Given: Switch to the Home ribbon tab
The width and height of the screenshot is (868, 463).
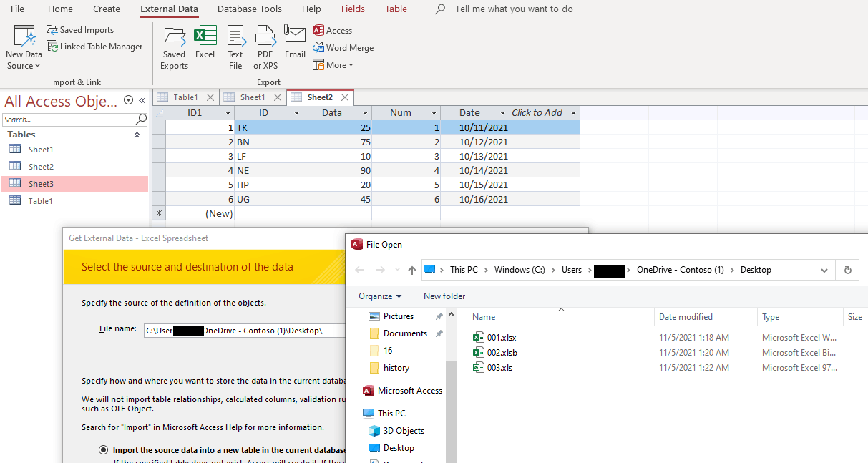Looking at the screenshot, I should 60,9.
